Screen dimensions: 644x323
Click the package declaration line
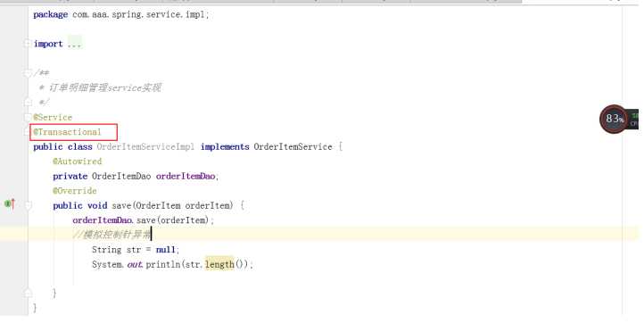(x=121, y=14)
